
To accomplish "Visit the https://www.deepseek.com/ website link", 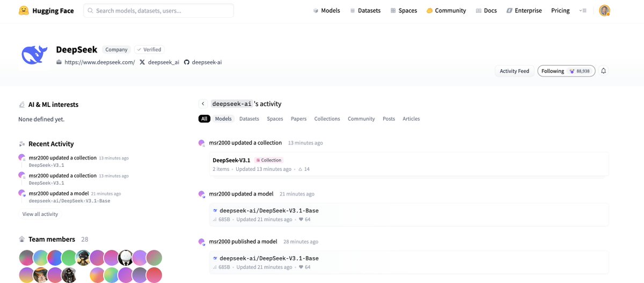I will click(99, 62).
